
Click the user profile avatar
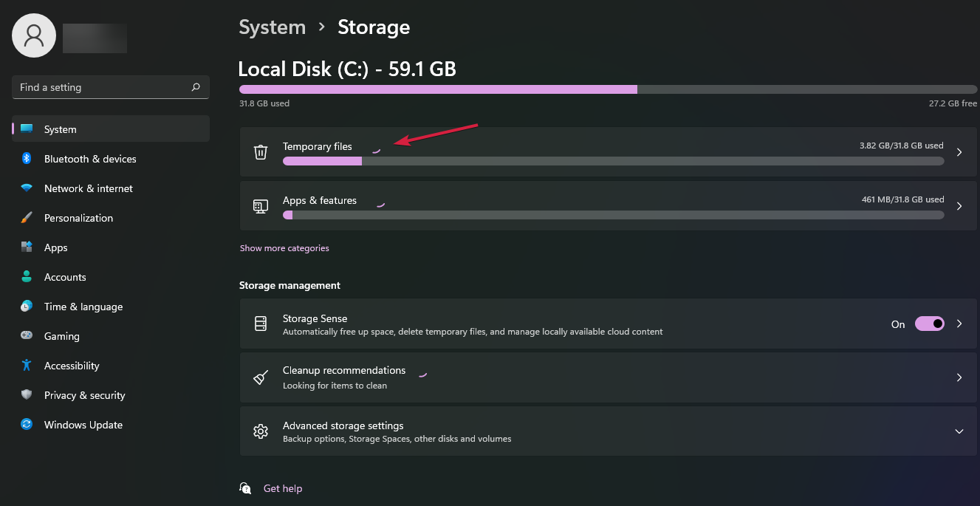pos(34,35)
